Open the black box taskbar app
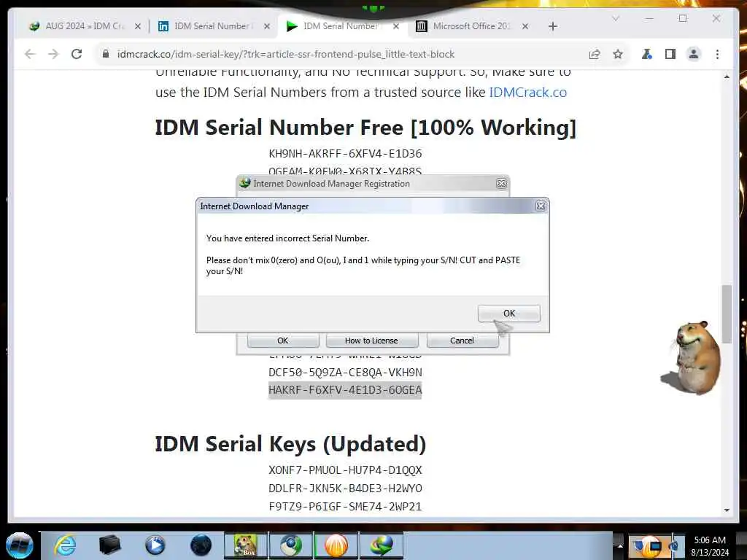The width and height of the screenshot is (747, 560). 109,545
